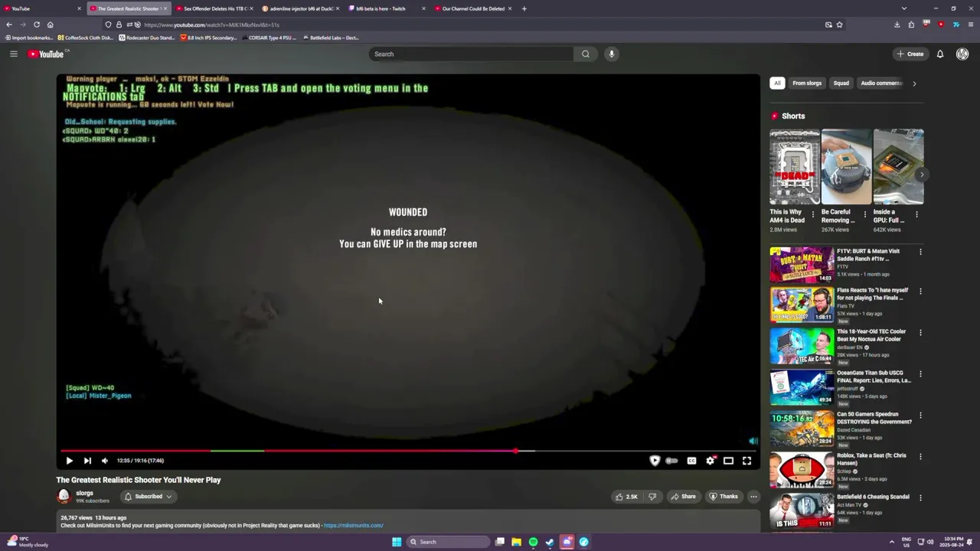Go to the browser home page

50,24
